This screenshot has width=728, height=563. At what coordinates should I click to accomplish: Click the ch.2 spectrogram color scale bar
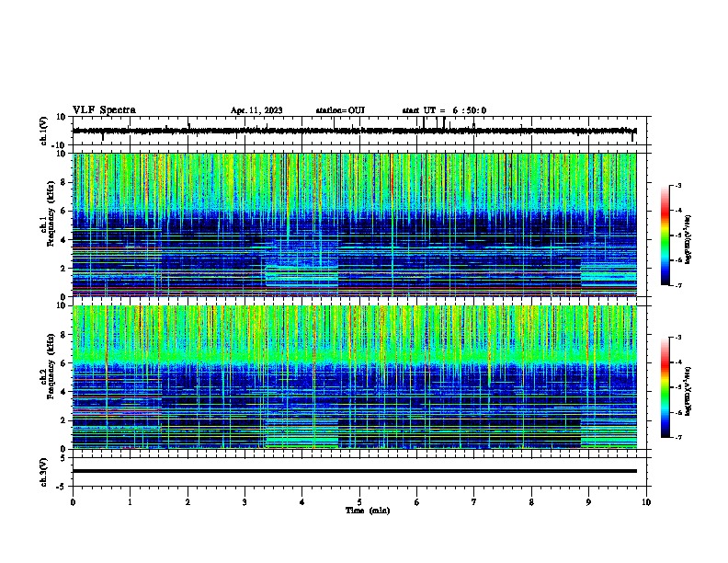(x=665, y=387)
